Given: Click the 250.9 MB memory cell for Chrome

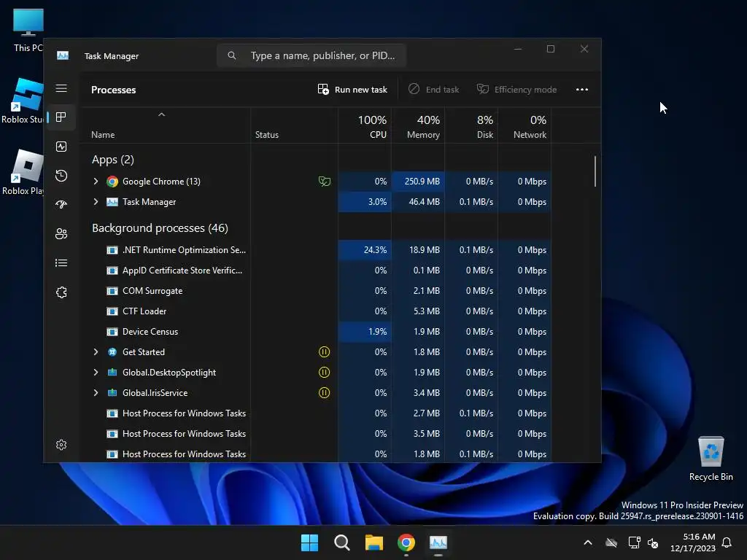Looking at the screenshot, I should 418,182.
